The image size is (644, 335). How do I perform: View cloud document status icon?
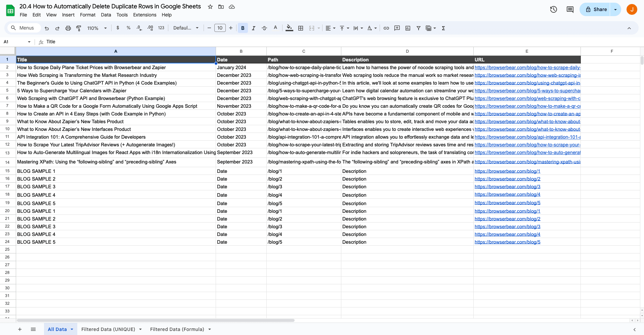point(232,7)
